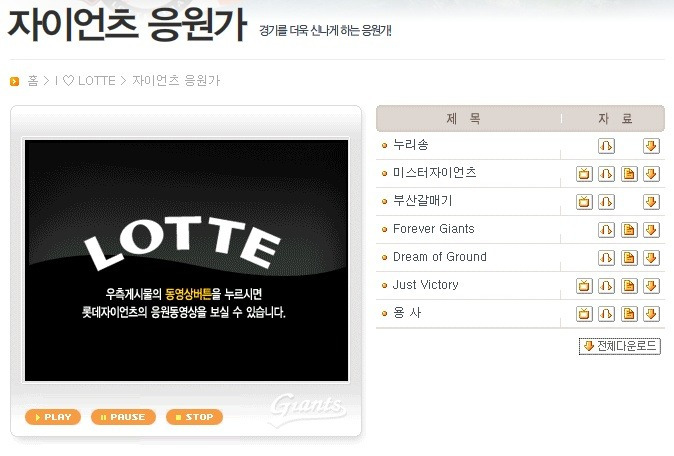View lyrics for Forever Giants
The width and height of the screenshot is (674, 456).
point(629,230)
